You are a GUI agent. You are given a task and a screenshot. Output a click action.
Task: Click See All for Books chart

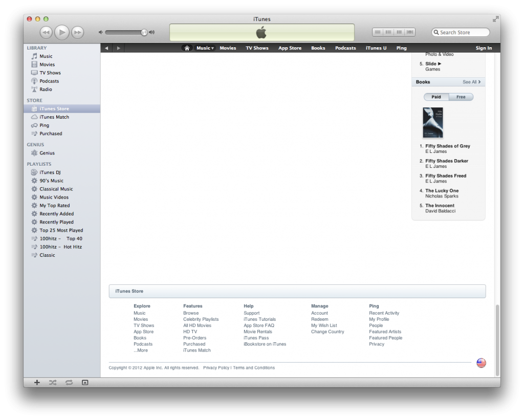coord(471,82)
